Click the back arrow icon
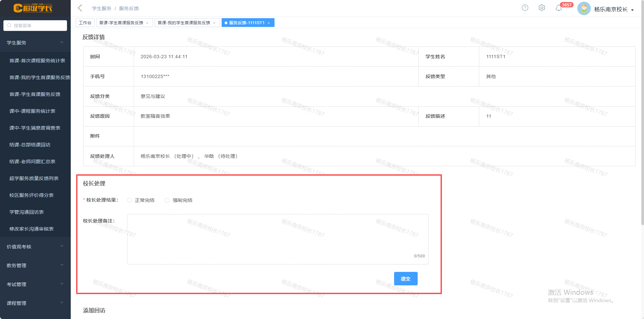644x319 pixels. 80,8
